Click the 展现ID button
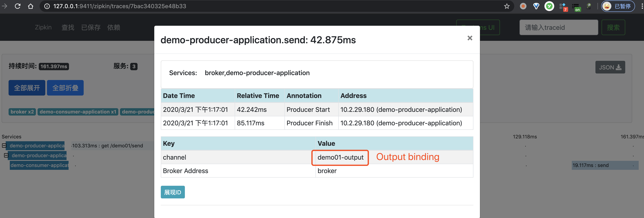The image size is (644, 218). pos(172,192)
